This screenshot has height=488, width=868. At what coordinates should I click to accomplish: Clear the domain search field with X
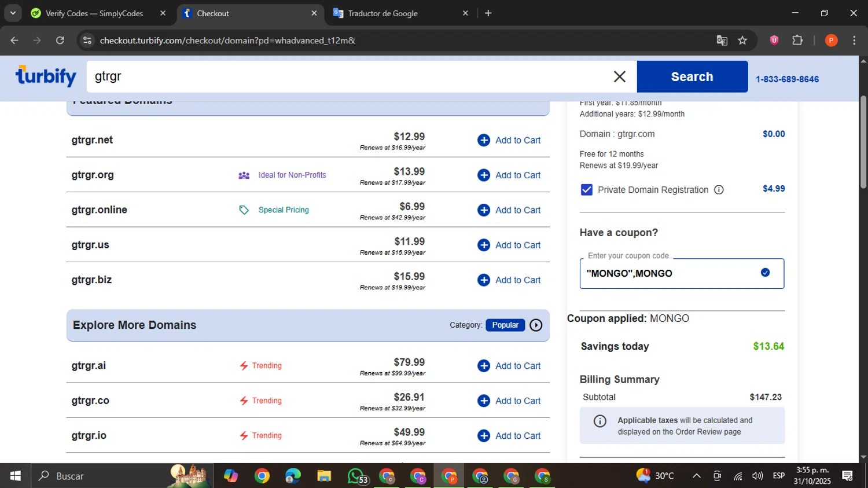pyautogui.click(x=619, y=76)
